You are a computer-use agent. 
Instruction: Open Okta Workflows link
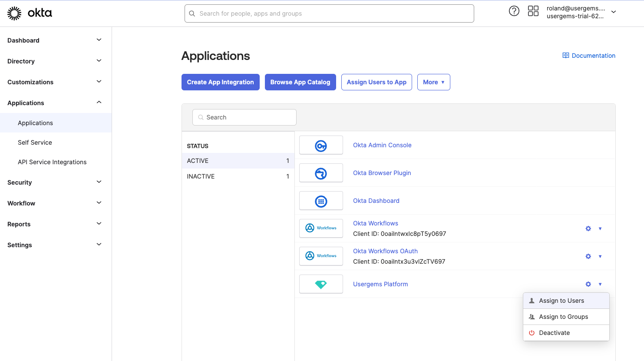click(x=376, y=223)
